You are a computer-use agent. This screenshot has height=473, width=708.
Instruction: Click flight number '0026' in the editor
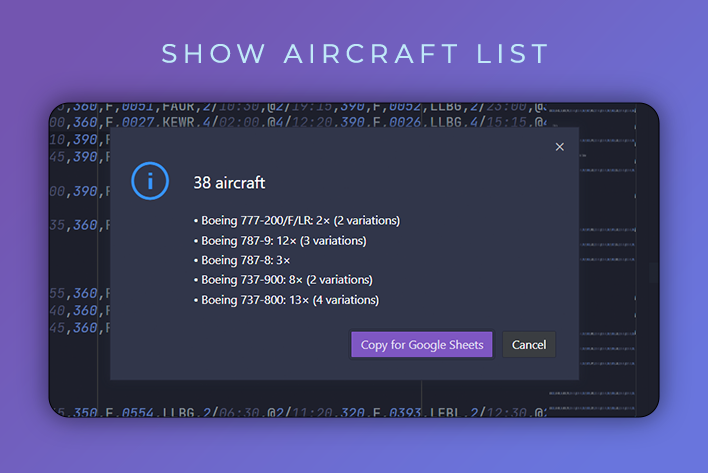[404, 122]
